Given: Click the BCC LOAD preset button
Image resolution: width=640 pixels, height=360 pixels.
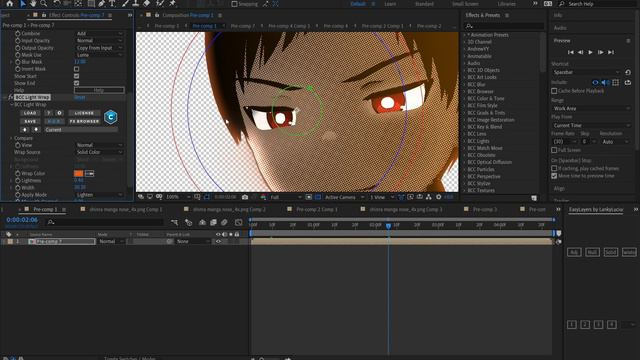Looking at the screenshot, I should pos(30,113).
